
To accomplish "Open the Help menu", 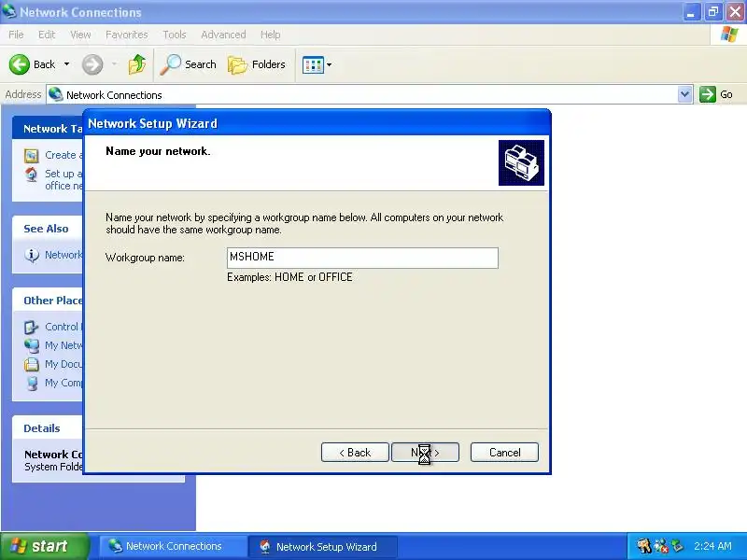I will [x=270, y=35].
